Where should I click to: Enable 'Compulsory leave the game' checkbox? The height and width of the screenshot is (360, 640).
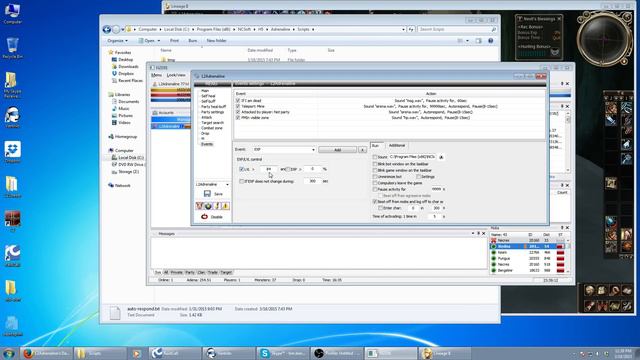375,183
